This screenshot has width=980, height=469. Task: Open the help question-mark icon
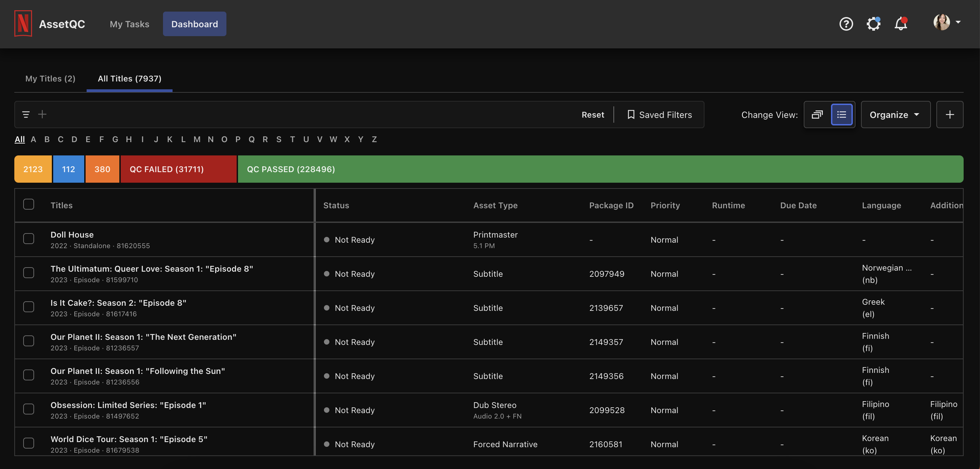846,24
